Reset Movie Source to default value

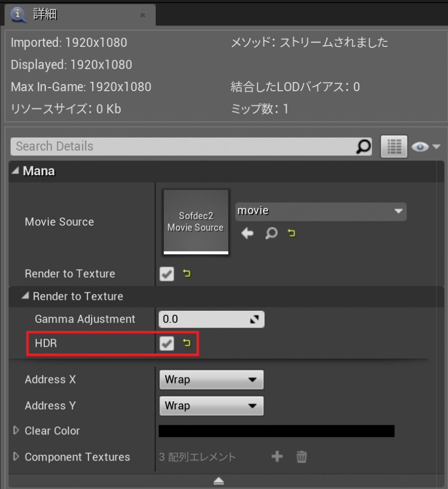pos(292,233)
